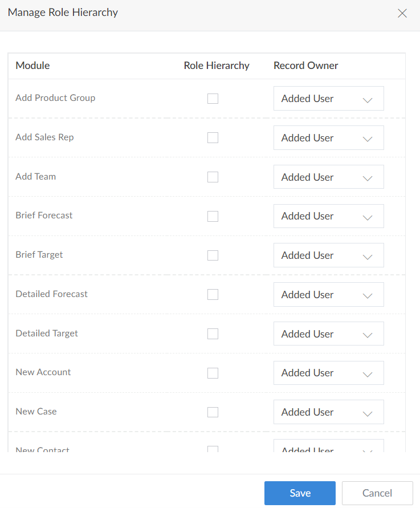This screenshot has height=508, width=420.
Task: Check the Detailed Forecast Role Hierarchy box
Action: 213,294
